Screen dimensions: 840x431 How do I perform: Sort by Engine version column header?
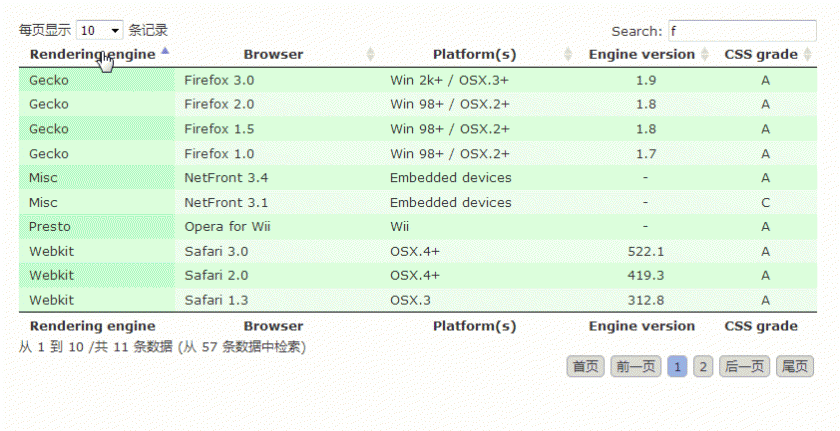(642, 54)
